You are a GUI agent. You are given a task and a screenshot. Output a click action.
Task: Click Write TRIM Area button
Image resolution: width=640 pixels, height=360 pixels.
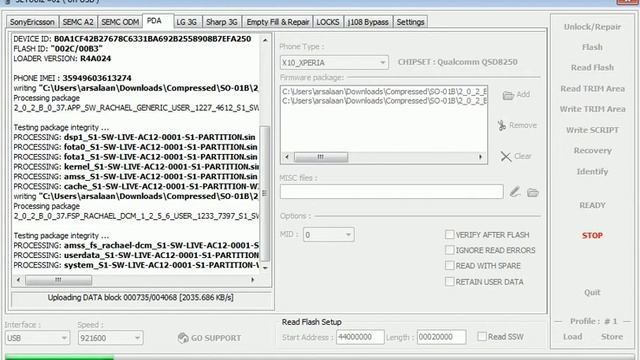[x=592, y=109]
